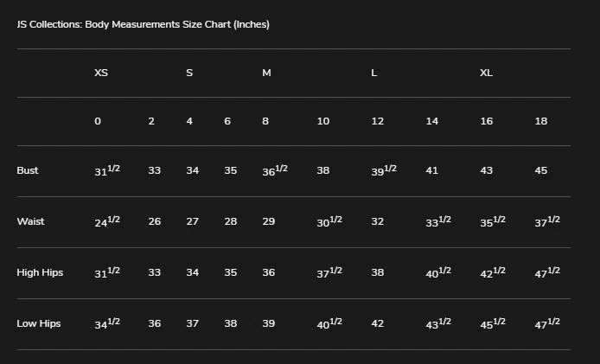Click the High Hips value 38

(377, 272)
